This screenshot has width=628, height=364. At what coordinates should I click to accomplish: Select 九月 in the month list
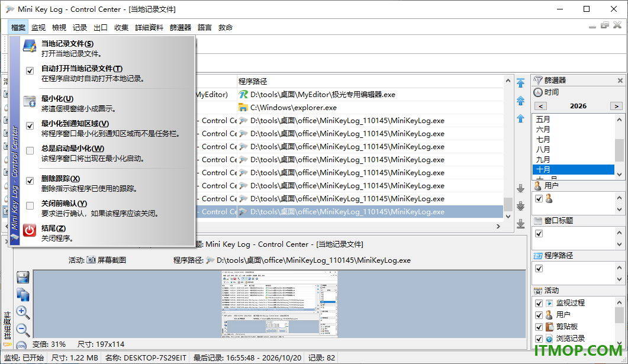[x=574, y=159]
